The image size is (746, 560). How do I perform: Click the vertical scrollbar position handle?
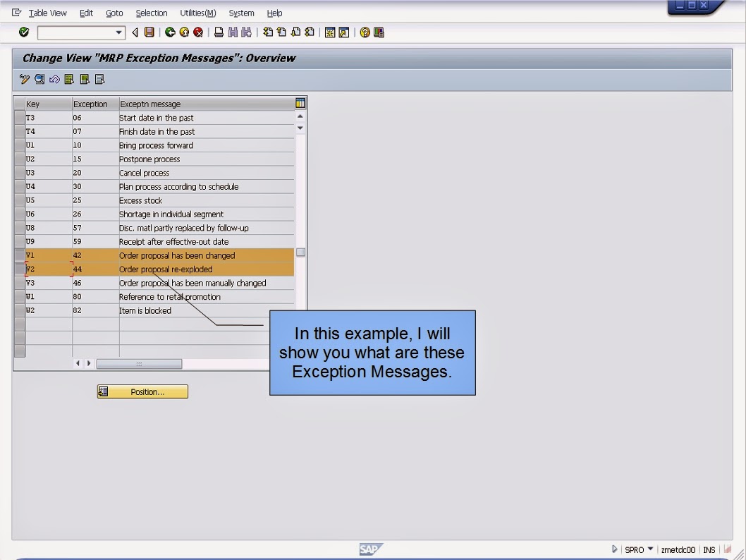[300, 252]
